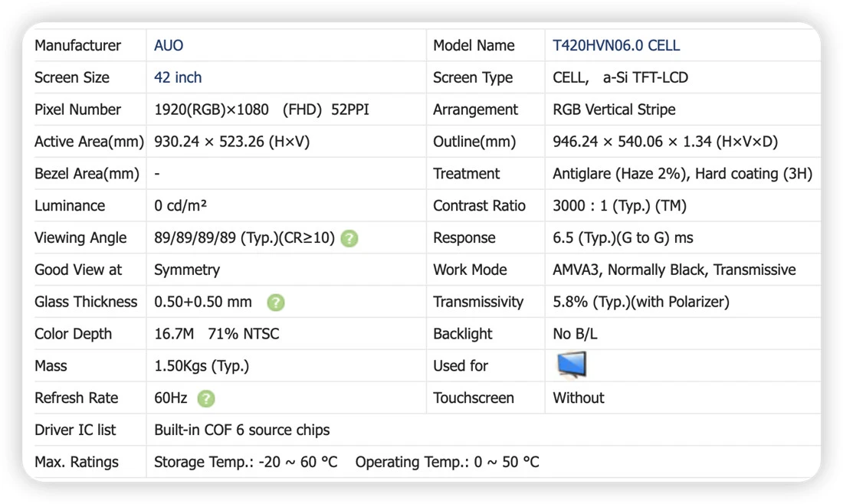Viewport: 843px width, 504px height.
Task: Click the Mass value 1.50Kgs (Typ.)
Action: point(202,366)
